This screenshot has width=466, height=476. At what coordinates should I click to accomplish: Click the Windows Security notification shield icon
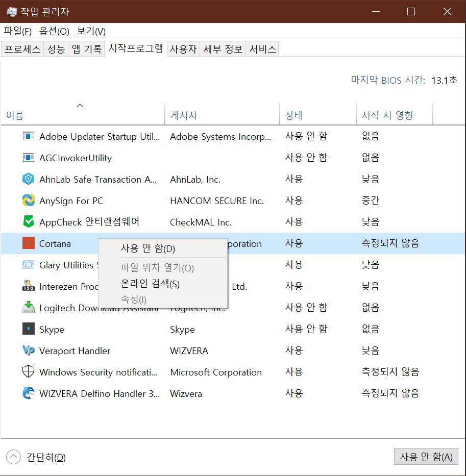tap(28, 371)
